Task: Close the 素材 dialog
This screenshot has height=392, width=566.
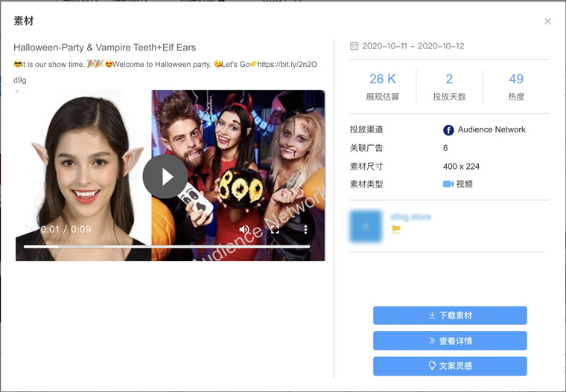Action: [547, 22]
